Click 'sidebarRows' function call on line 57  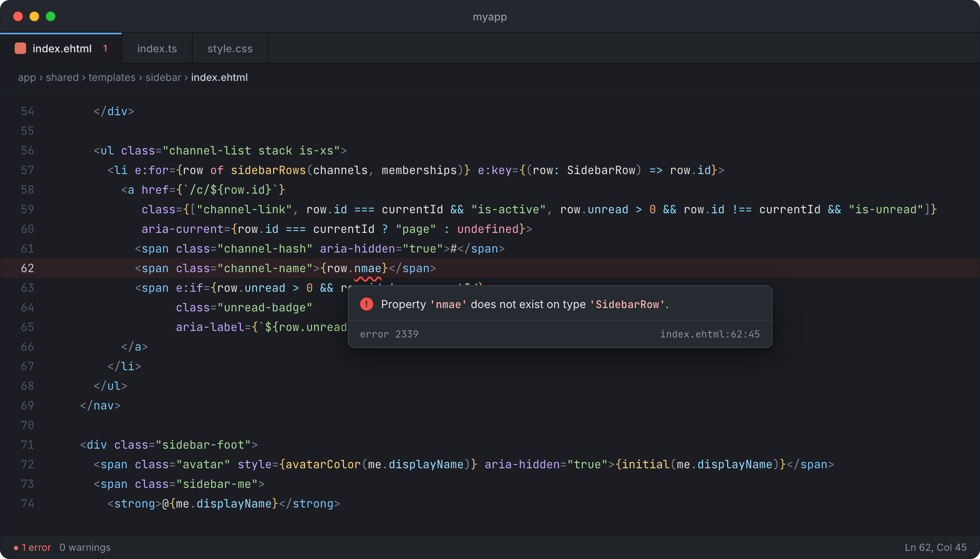pyautogui.click(x=268, y=170)
